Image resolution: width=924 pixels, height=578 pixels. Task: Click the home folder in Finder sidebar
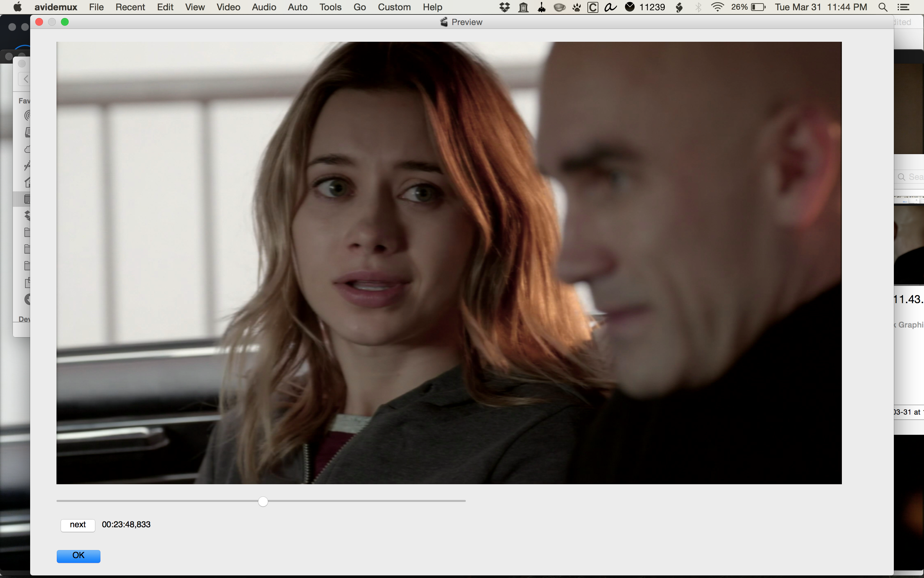click(28, 182)
